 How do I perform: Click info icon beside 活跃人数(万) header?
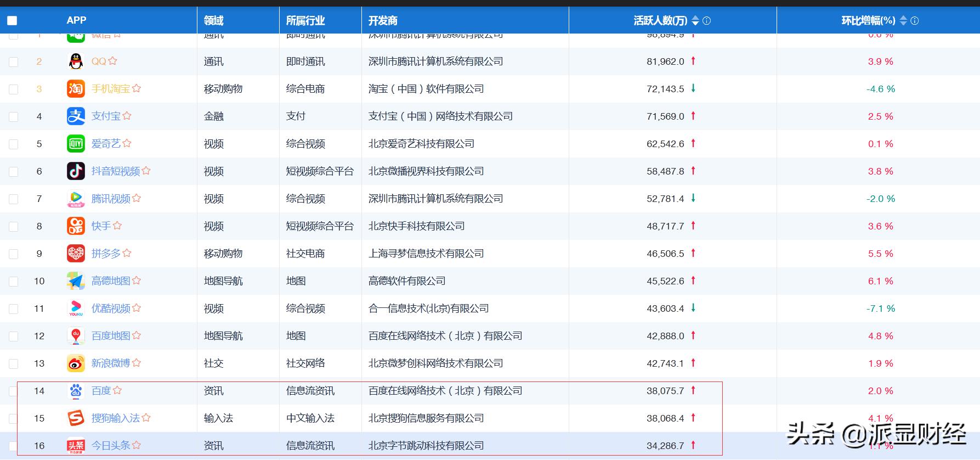tap(706, 20)
